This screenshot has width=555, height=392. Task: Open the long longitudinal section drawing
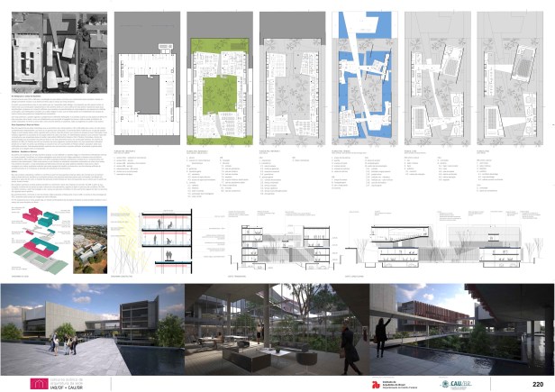pos(450,242)
